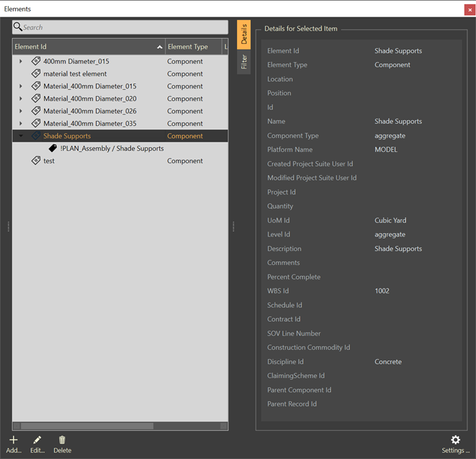Click the Edit pencil icon
This screenshot has width=476, height=459.
coord(37,440)
